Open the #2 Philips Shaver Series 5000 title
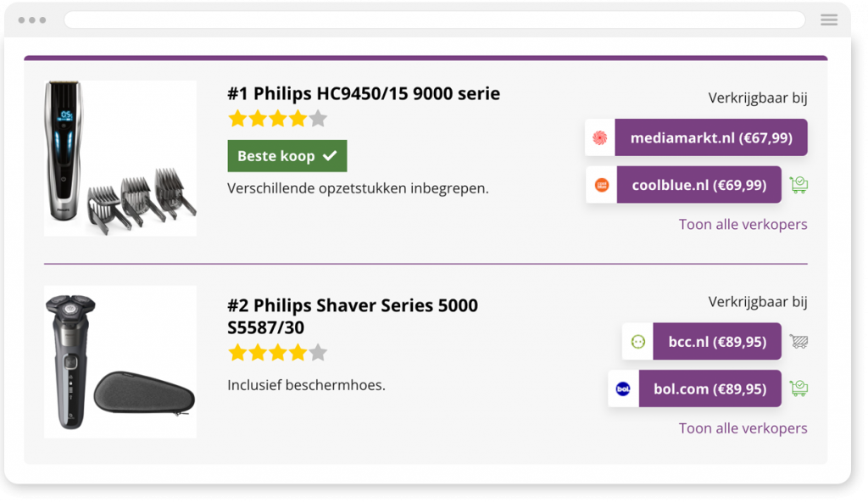The image size is (868, 503). [x=353, y=316]
